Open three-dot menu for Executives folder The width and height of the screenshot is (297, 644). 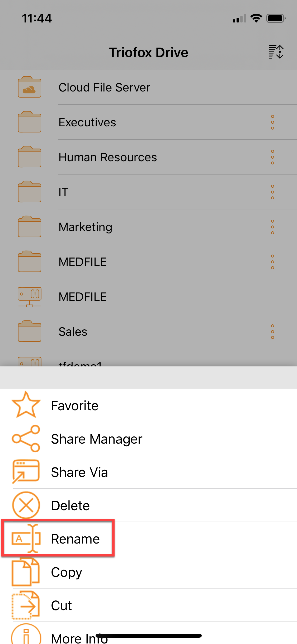point(272,122)
